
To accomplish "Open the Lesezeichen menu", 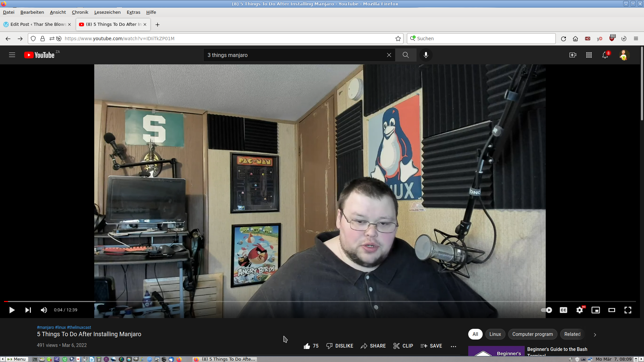I will [107, 12].
